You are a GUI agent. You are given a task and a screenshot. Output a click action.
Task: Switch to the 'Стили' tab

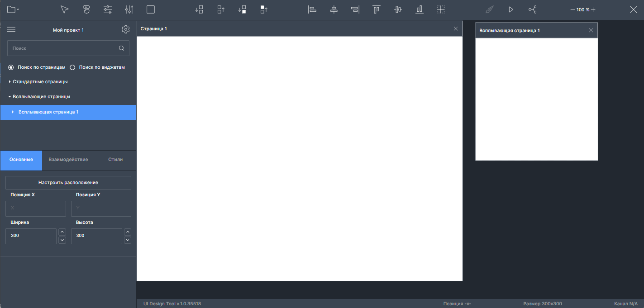(115, 160)
